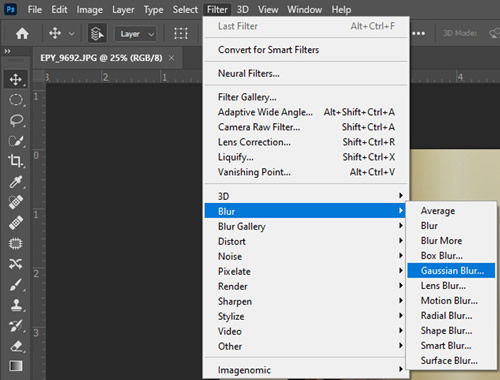Select the Lasso tool
500x380 pixels.
(x=16, y=120)
